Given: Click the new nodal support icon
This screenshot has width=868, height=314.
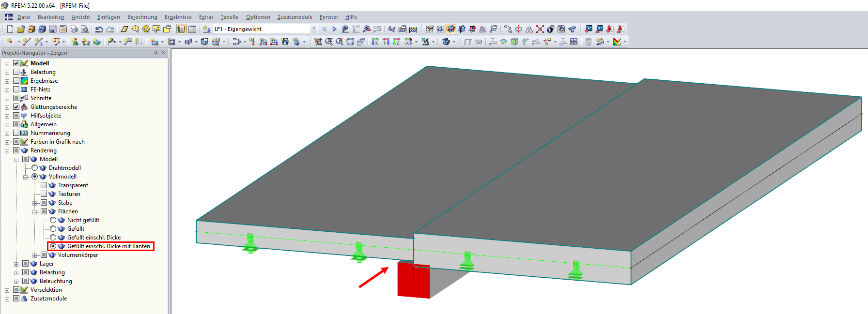Looking at the screenshot, I should [x=75, y=42].
